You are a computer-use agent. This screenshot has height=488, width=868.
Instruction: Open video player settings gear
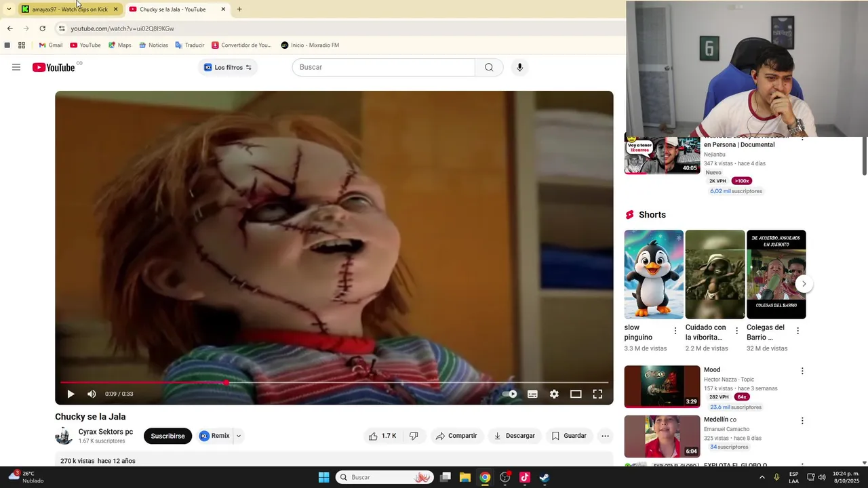click(554, 394)
